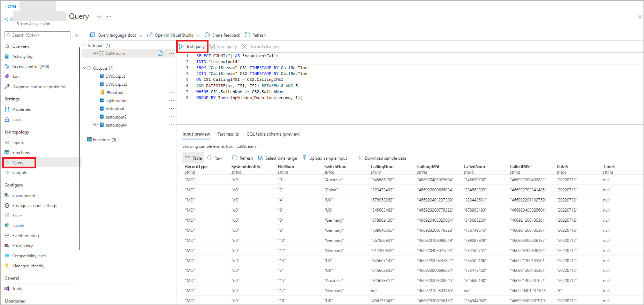This screenshot has width=644, height=305.
Task: Open the Select time range calendar icon
Action: coord(260,158)
